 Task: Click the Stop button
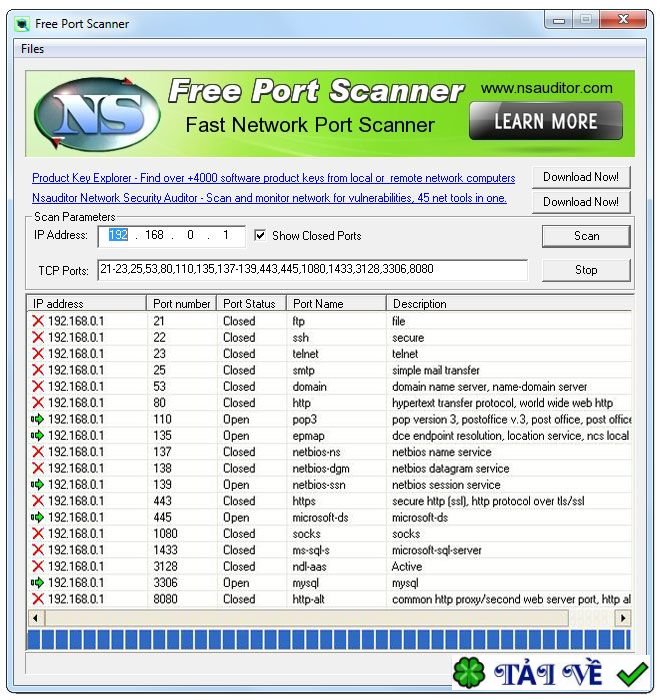pos(586,270)
